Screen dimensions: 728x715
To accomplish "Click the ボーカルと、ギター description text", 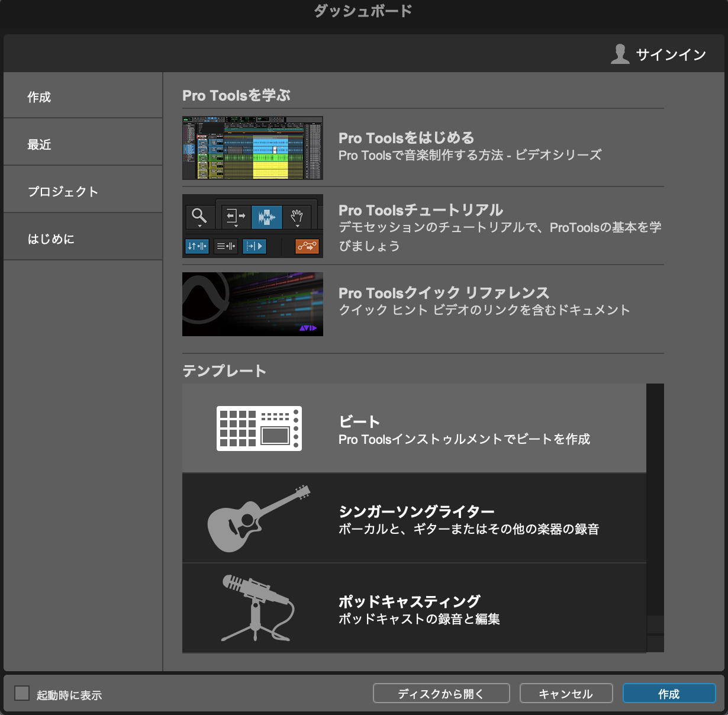I will (469, 529).
